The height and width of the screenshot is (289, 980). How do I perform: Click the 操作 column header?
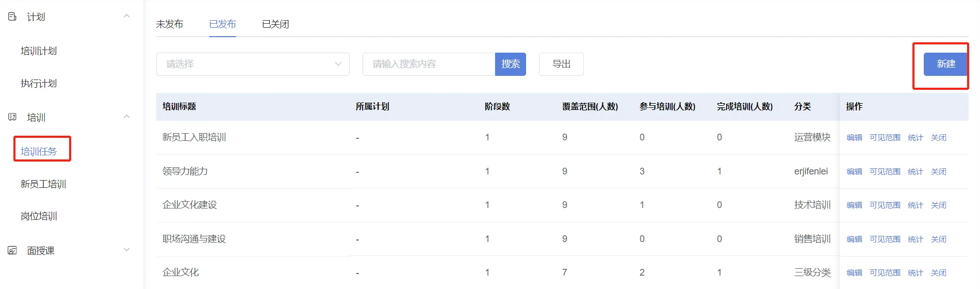point(854,106)
